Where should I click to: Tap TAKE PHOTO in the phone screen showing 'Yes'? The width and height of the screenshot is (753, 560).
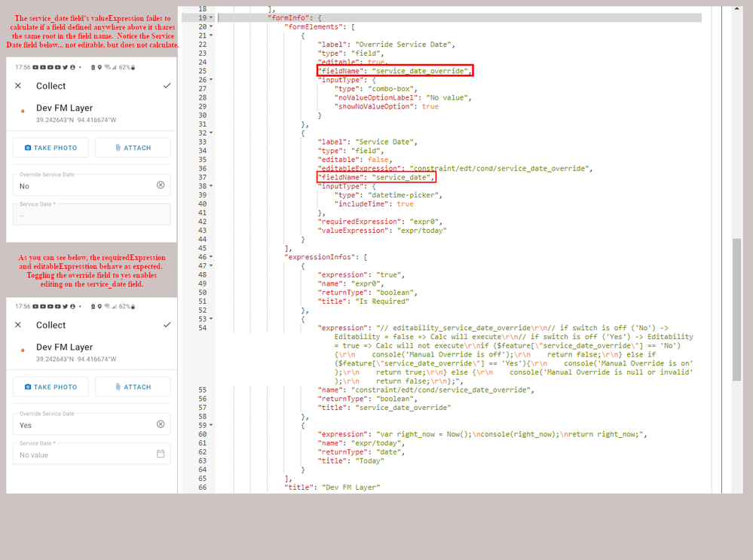pyautogui.click(x=51, y=387)
